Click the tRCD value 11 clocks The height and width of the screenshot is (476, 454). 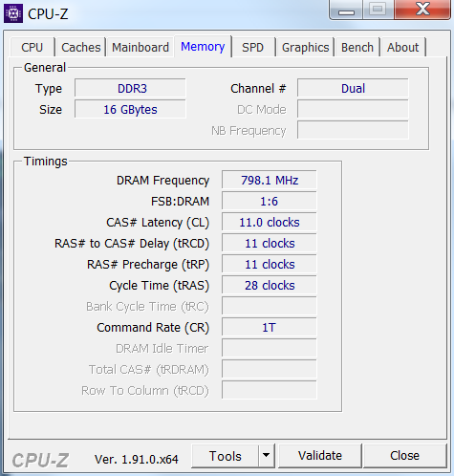[x=270, y=243]
